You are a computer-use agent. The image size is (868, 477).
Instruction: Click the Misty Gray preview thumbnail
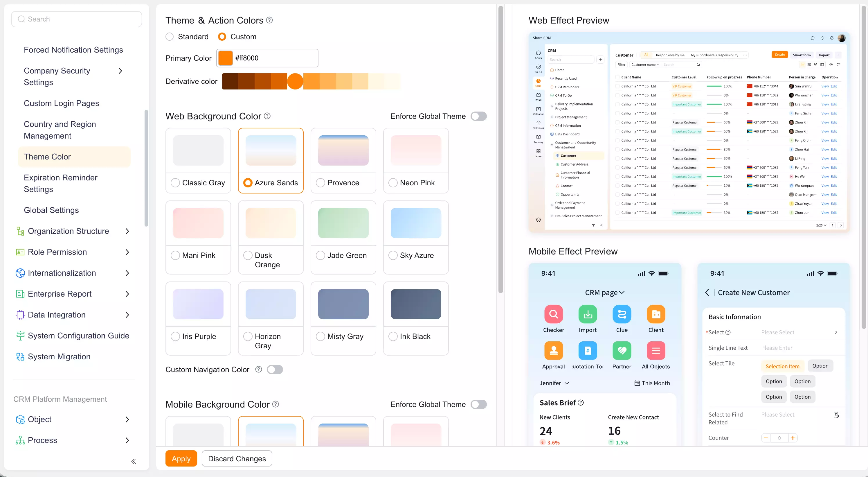[343, 304]
